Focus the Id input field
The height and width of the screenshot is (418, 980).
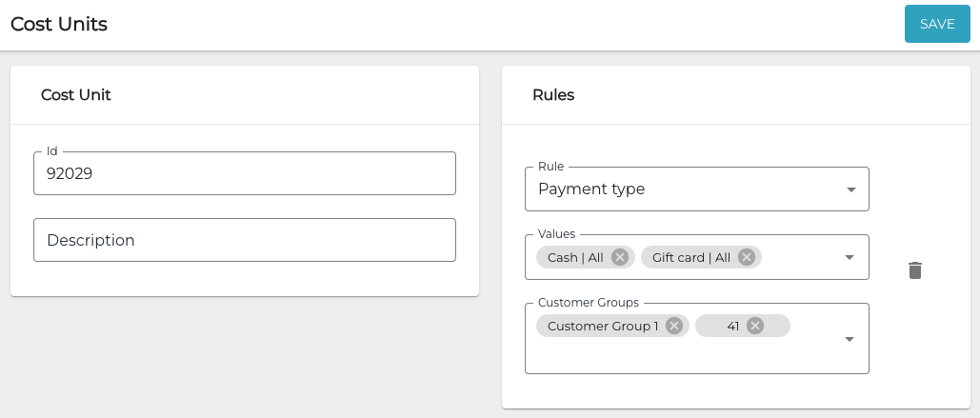(244, 174)
